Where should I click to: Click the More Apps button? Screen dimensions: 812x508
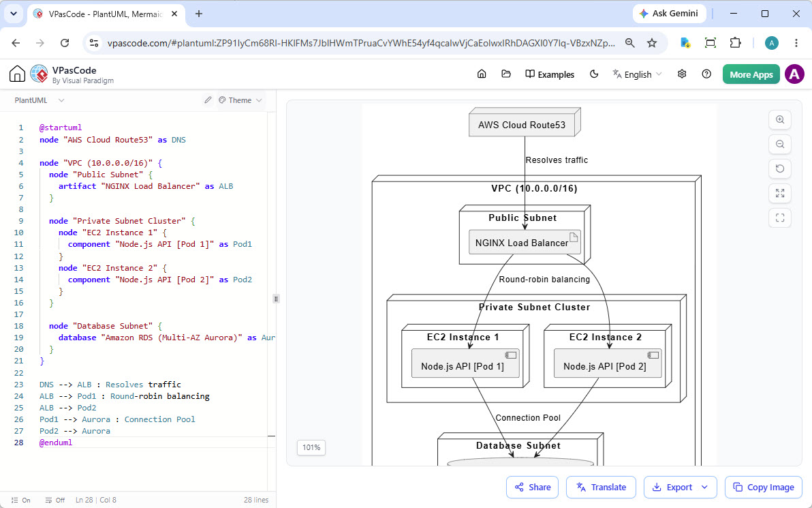(751, 74)
